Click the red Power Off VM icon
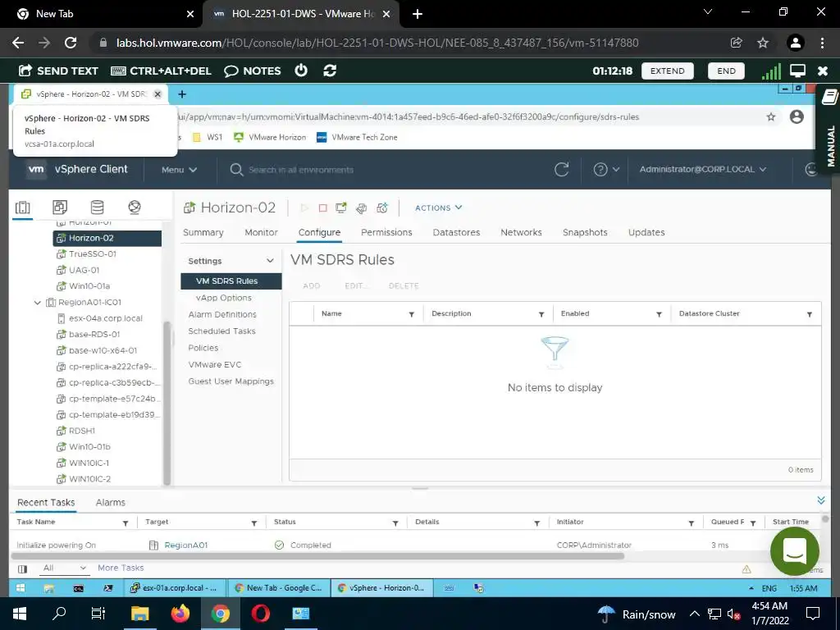 (322, 208)
